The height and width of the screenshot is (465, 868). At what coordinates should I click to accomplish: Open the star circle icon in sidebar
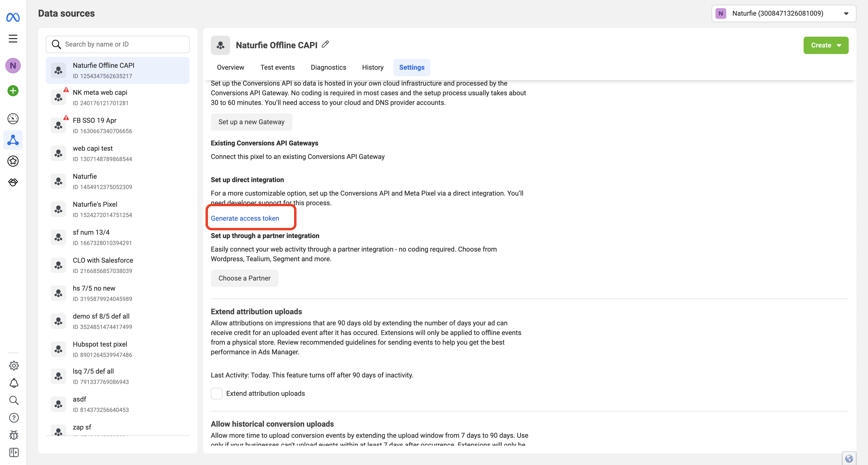point(13,161)
